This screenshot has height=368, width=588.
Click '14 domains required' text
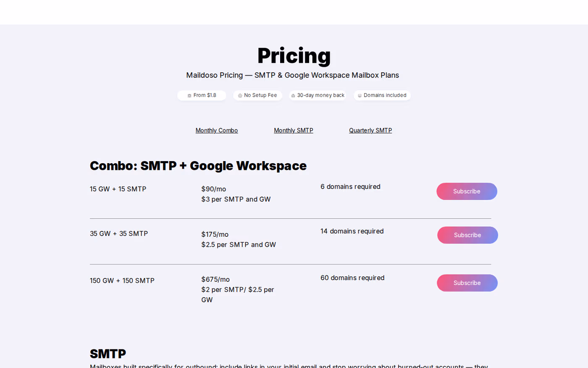[x=352, y=231]
